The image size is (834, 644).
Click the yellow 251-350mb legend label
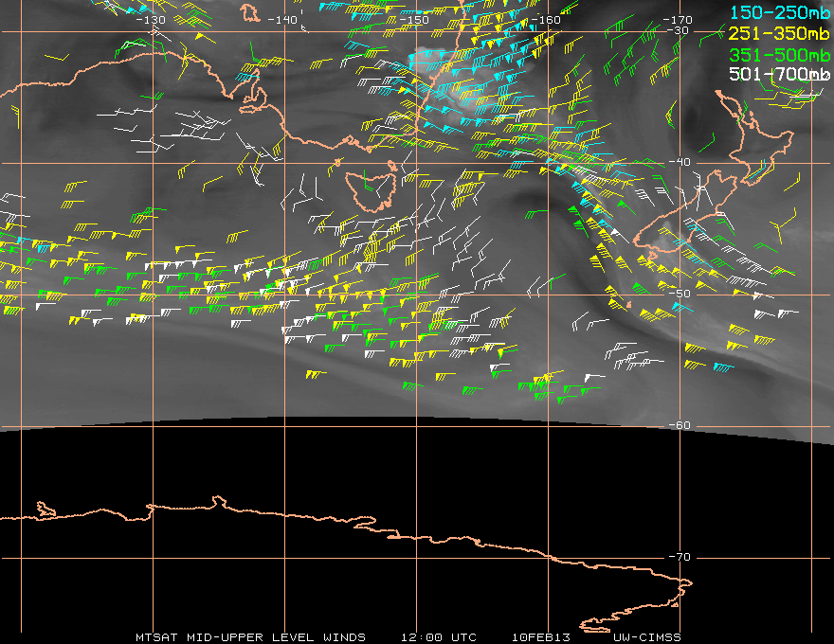pyautogui.click(x=780, y=33)
